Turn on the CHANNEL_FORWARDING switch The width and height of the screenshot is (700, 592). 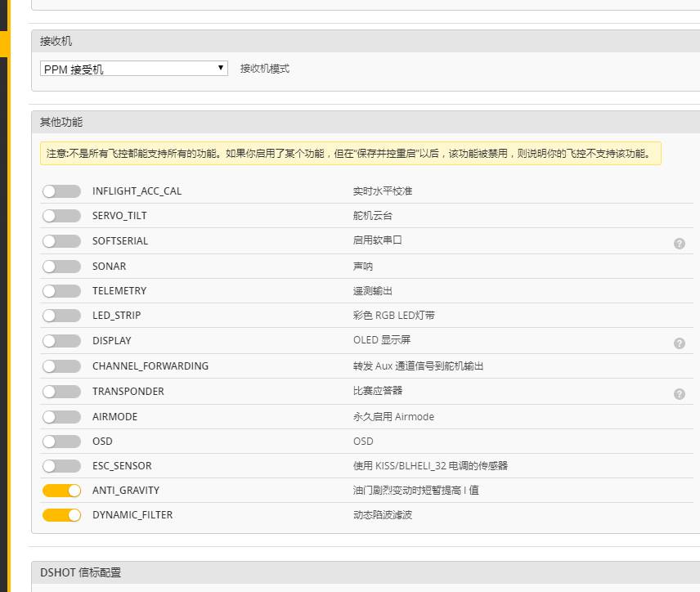pyautogui.click(x=61, y=366)
